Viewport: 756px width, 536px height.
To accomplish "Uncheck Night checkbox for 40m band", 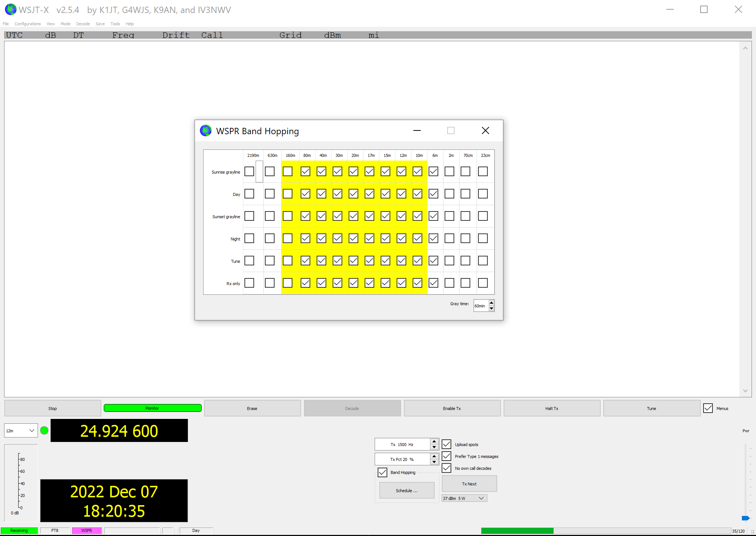I will (321, 238).
